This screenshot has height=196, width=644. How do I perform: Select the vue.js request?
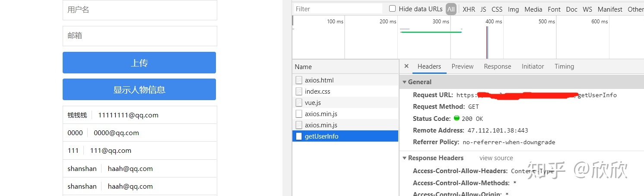coord(345,102)
